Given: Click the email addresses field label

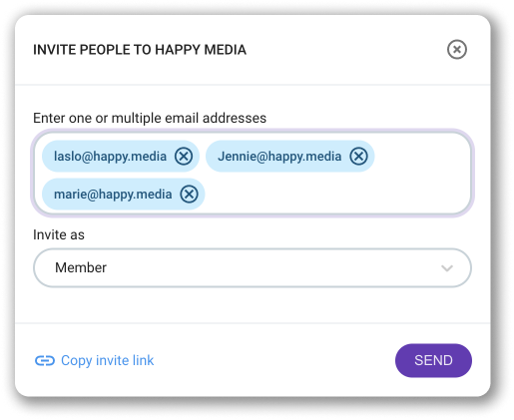Looking at the screenshot, I should point(150,118).
